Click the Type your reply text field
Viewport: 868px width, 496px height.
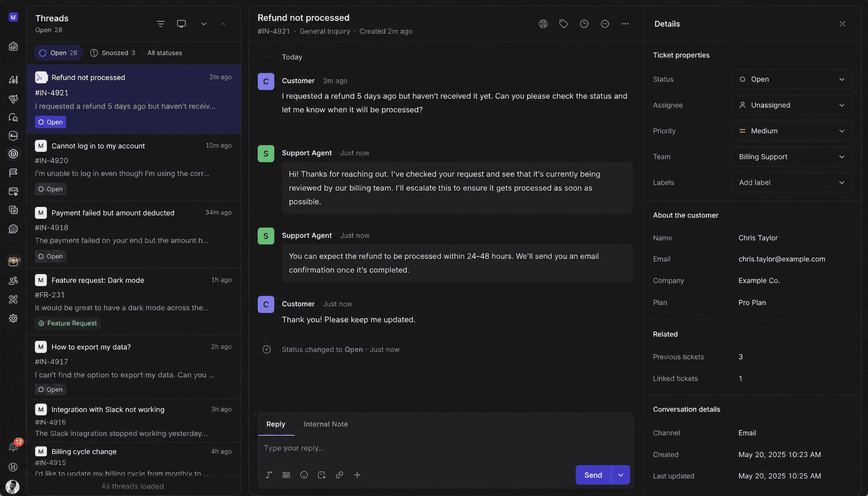click(446, 448)
